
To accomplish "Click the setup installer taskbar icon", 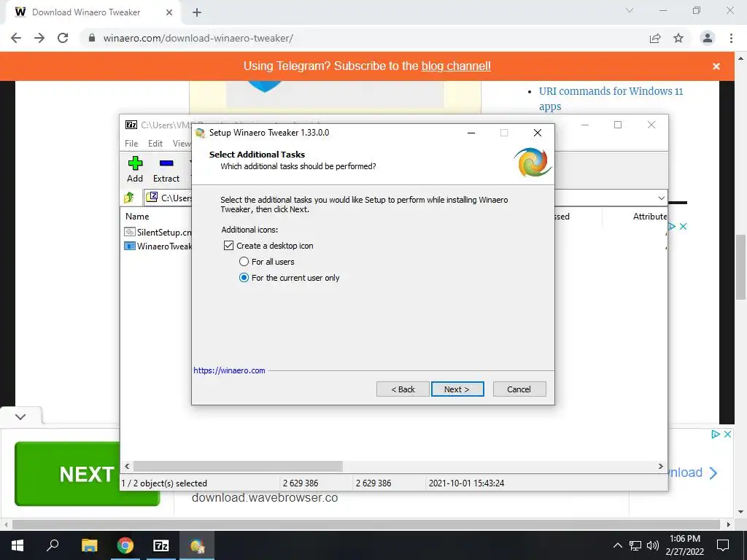I will 197,545.
